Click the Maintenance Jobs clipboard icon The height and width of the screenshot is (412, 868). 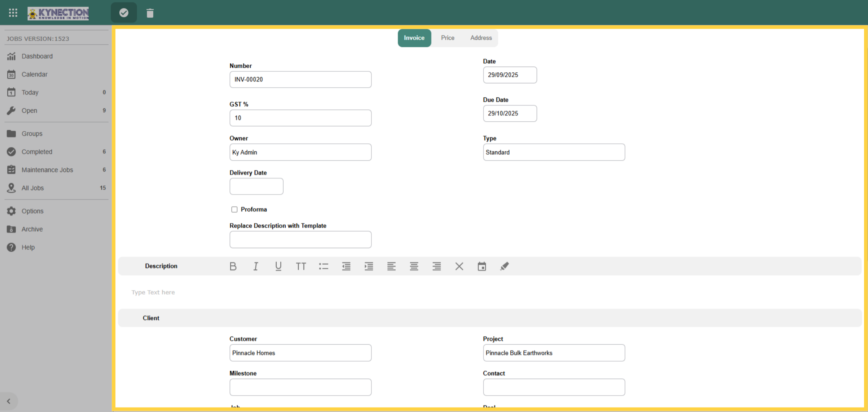pos(11,170)
